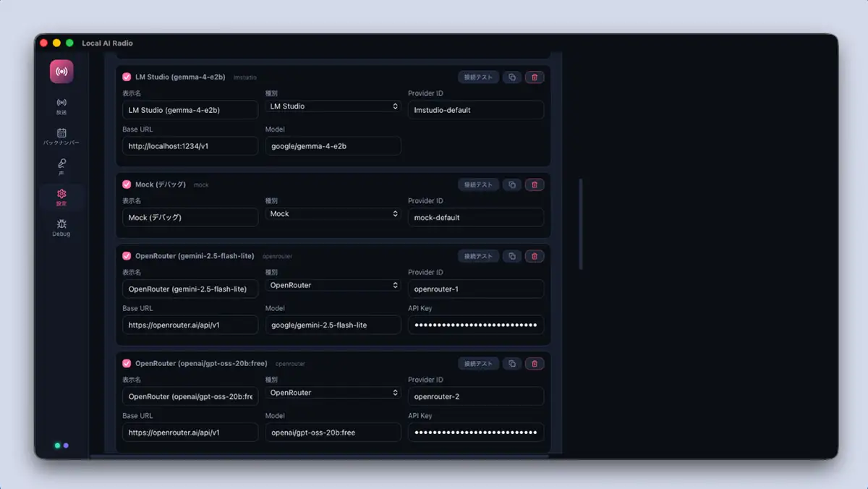The image size is (868, 489).
Task: Click the green status dot in sidebar
Action: click(x=57, y=446)
